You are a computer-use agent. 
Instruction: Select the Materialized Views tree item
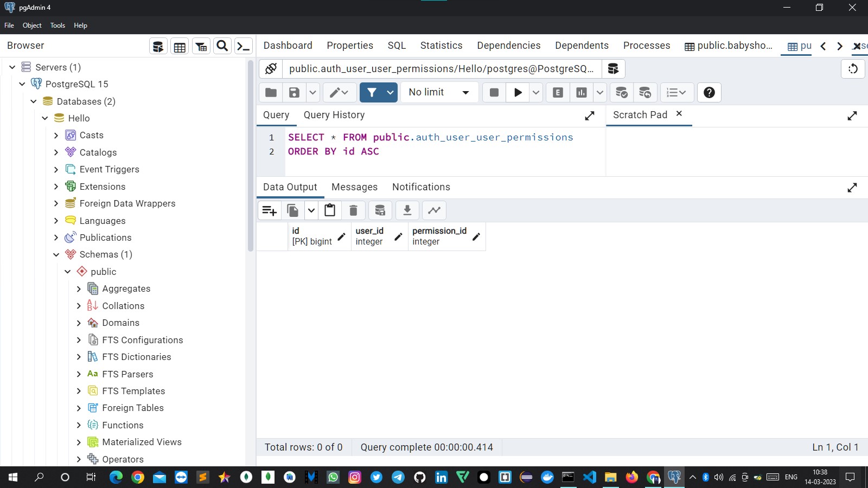pos(142,442)
